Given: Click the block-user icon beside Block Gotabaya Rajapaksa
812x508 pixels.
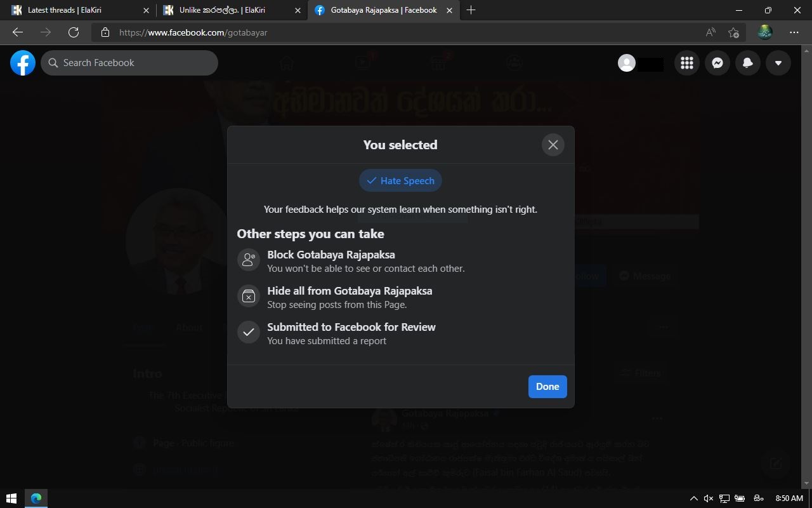Looking at the screenshot, I should (249, 260).
